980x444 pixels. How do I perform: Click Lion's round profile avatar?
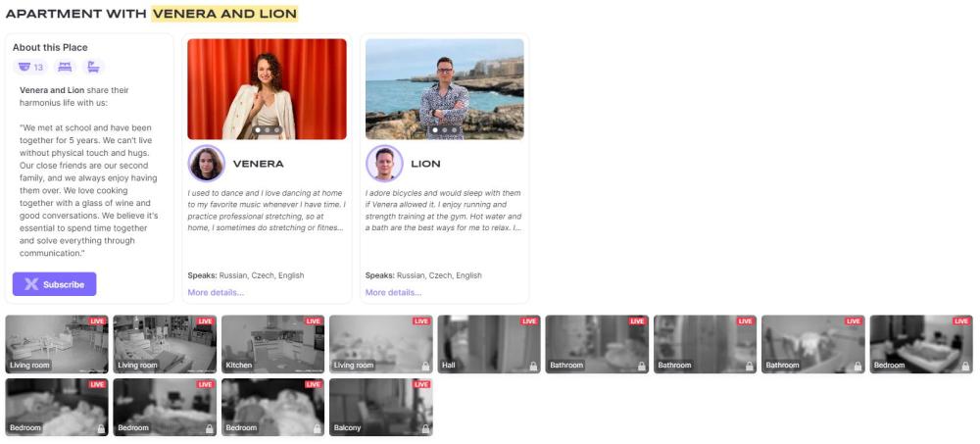[x=384, y=164]
